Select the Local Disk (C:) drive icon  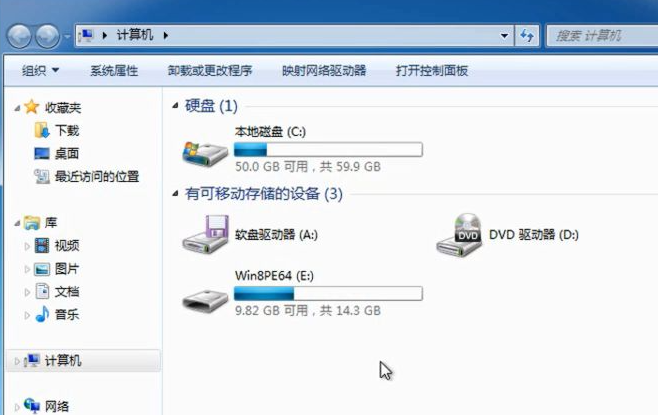point(205,153)
